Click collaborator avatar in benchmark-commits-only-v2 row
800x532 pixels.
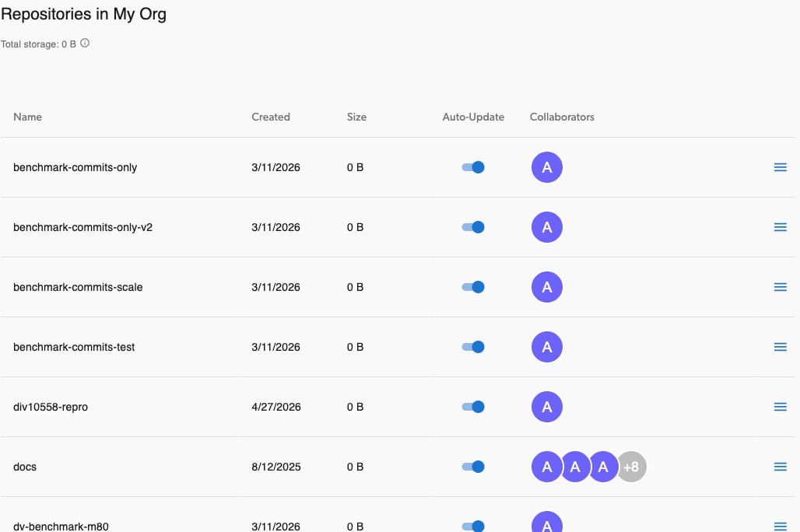[547, 227]
